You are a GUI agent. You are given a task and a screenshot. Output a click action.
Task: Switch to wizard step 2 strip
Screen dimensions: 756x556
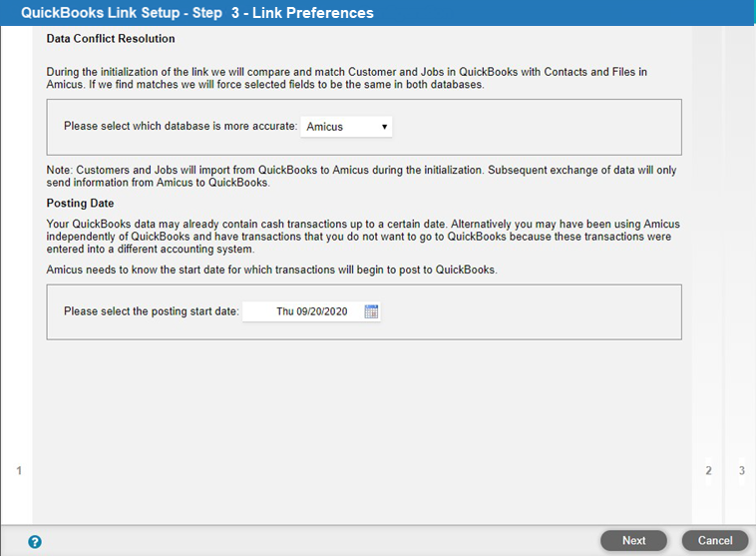708,276
